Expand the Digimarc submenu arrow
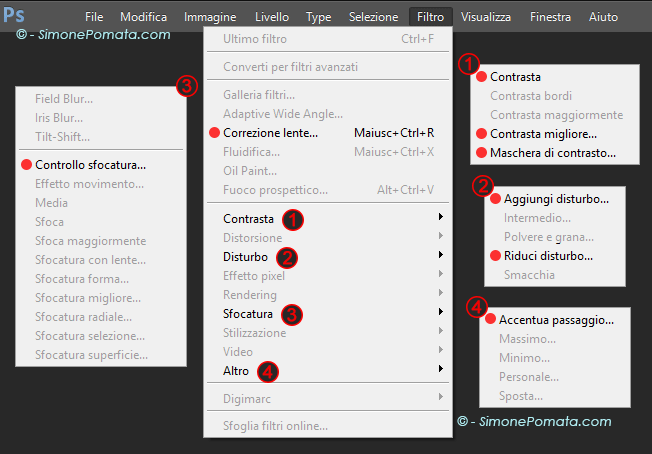This screenshot has height=454, width=652. 440,397
